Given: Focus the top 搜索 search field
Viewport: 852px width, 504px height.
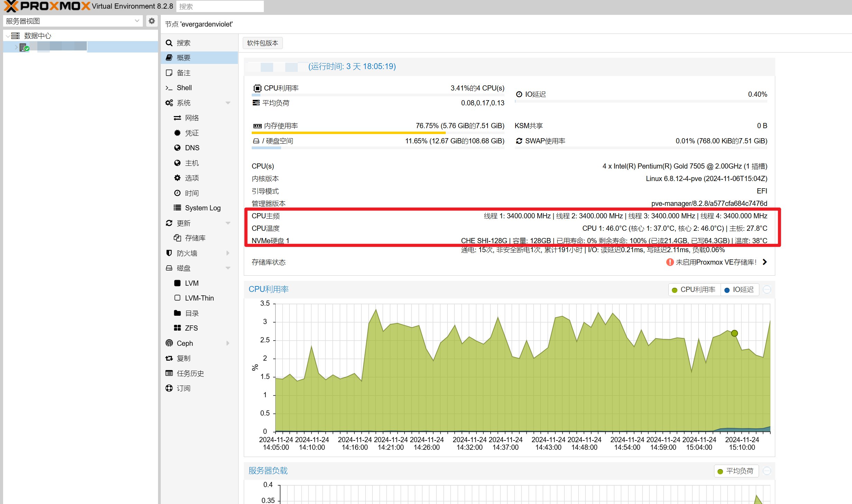Looking at the screenshot, I should 220,6.
